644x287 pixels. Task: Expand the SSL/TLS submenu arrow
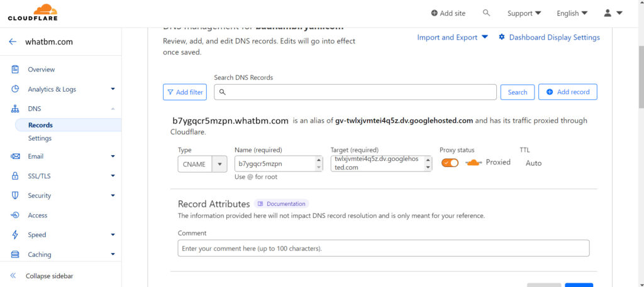click(x=113, y=176)
